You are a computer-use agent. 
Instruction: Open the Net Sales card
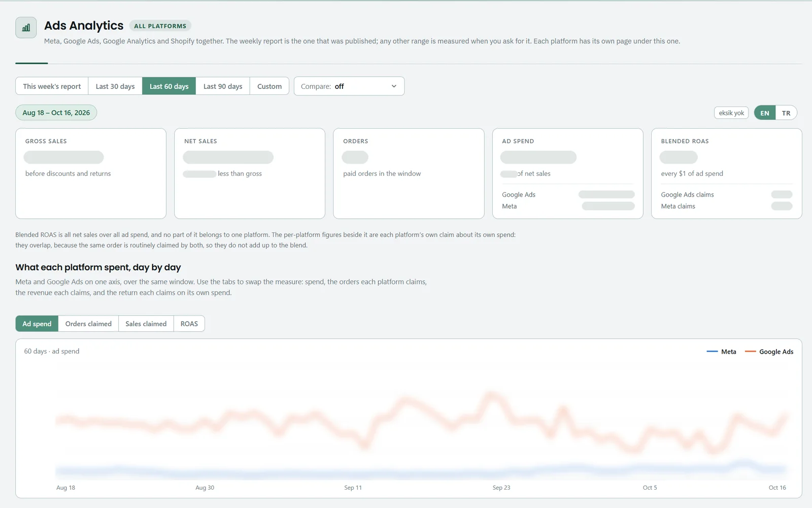(250, 173)
